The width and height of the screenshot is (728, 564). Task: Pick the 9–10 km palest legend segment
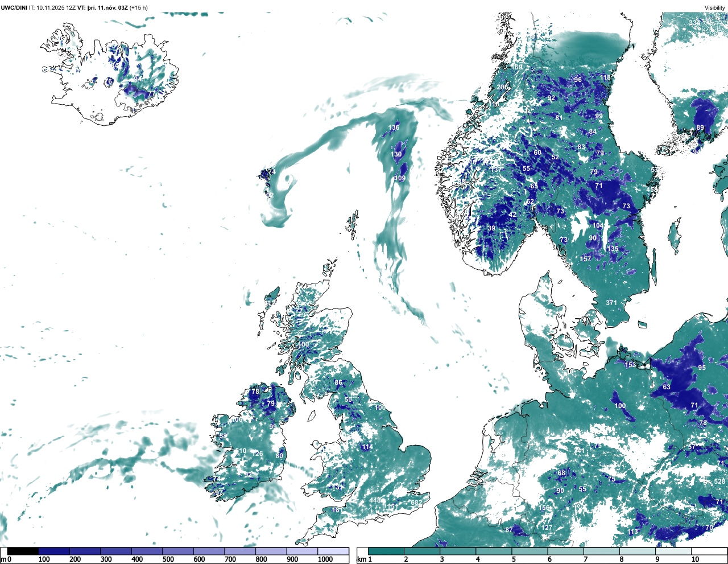coord(674,551)
